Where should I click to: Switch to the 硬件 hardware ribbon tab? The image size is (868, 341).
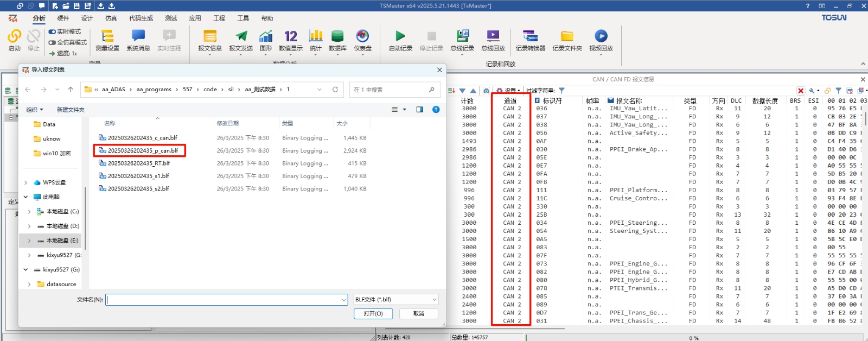coord(63,18)
